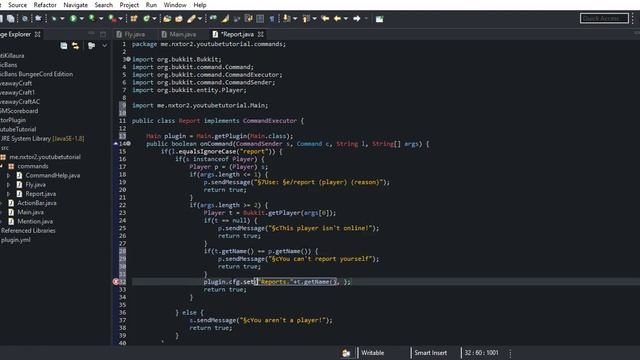This screenshot has height=360, width=640.
Task: Click Writable in the status bar
Action: point(373,353)
